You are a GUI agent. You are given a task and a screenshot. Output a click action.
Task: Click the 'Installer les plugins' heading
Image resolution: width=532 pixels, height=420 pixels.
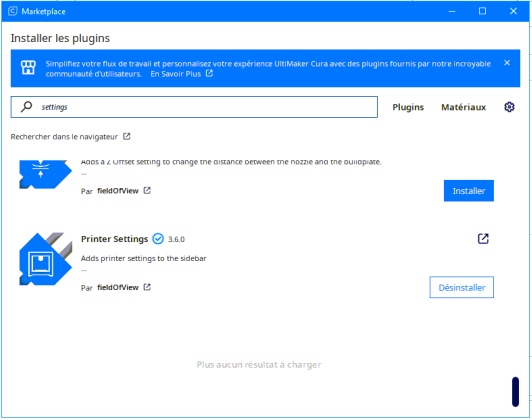click(60, 38)
